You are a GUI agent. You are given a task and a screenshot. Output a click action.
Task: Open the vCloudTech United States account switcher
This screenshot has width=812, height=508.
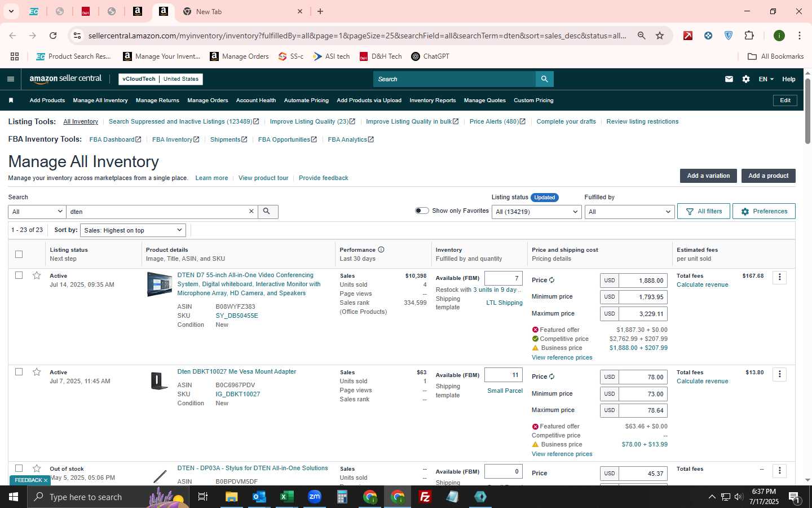tap(161, 79)
